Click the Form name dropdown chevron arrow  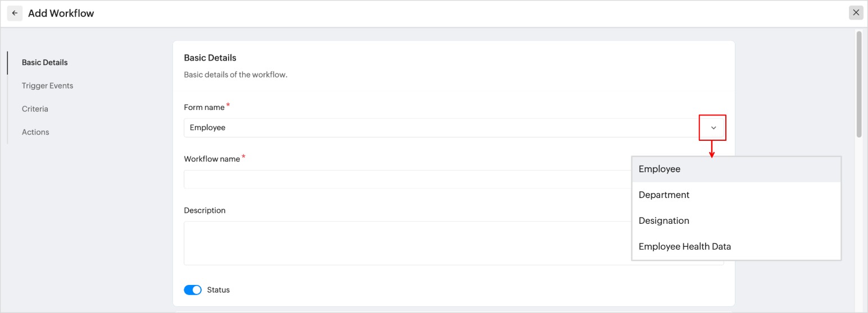(x=713, y=128)
